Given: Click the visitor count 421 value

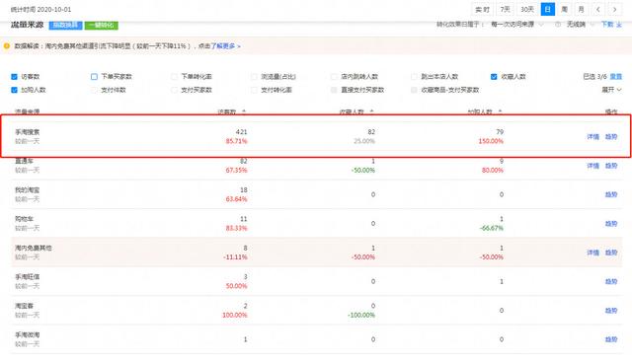Looking at the screenshot, I should coord(241,131).
